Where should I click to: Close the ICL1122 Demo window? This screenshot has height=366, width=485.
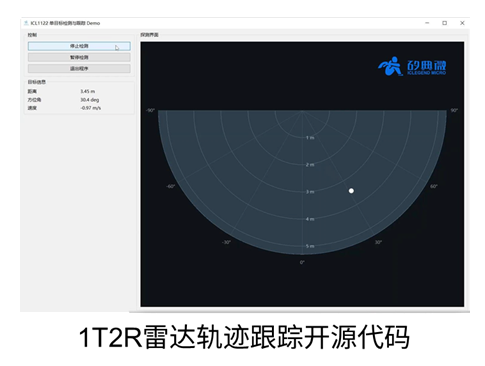462,23
